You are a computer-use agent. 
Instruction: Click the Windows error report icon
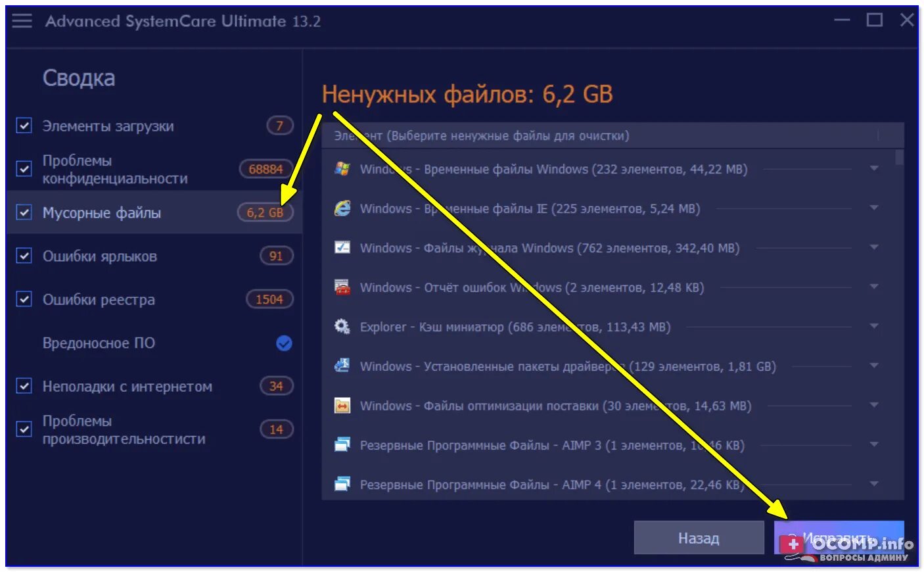(342, 287)
